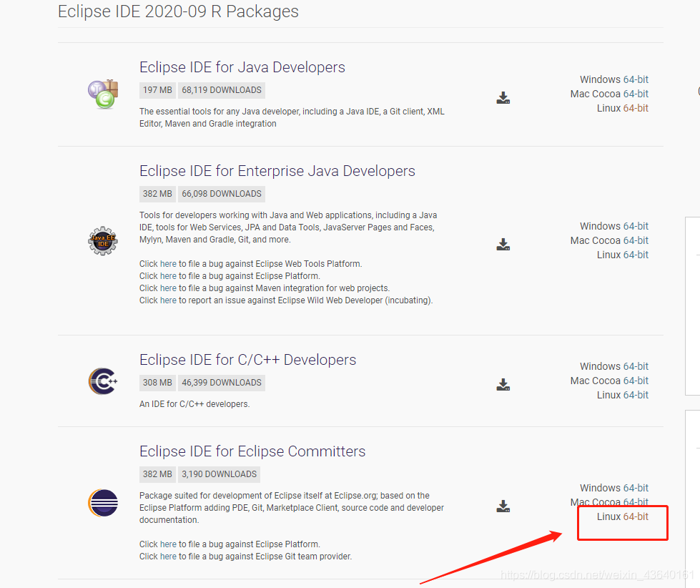Click the 382 MB badge under Enterprise Java Developers
The image size is (700, 588).
click(x=157, y=194)
